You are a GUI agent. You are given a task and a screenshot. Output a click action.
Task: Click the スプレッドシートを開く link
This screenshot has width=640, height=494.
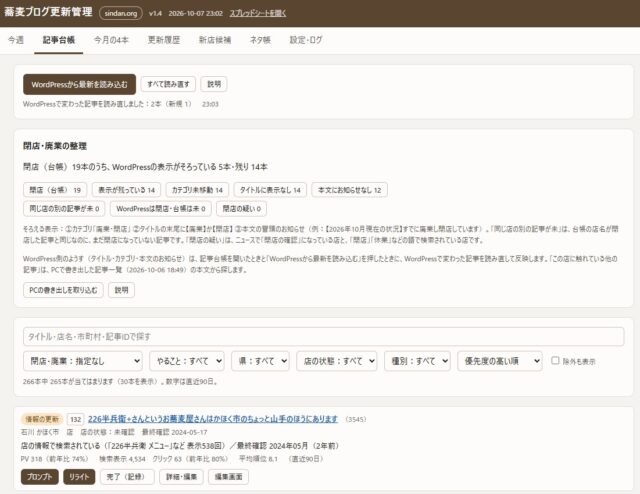pyautogui.click(x=258, y=13)
